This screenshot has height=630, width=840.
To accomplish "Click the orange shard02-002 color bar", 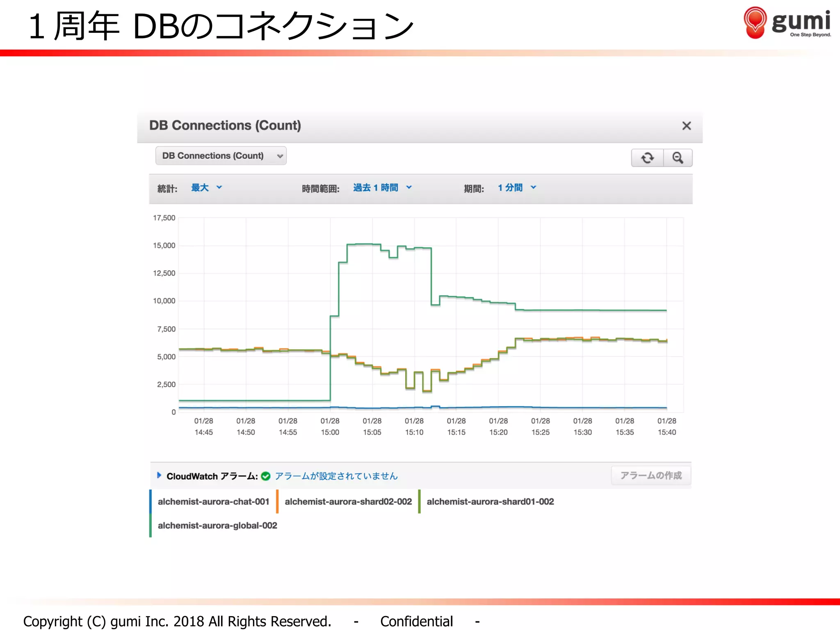I will coord(277,502).
